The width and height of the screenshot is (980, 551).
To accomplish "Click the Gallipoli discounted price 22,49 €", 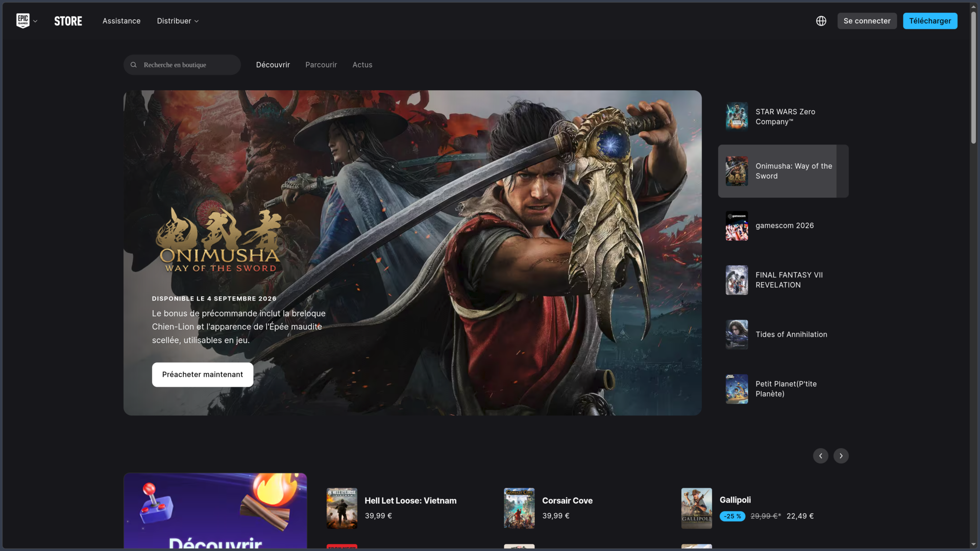I will (x=800, y=516).
